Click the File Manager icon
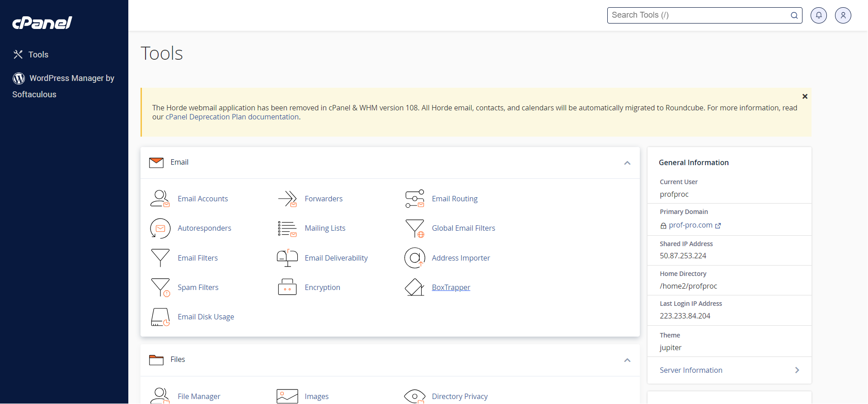 click(160, 396)
